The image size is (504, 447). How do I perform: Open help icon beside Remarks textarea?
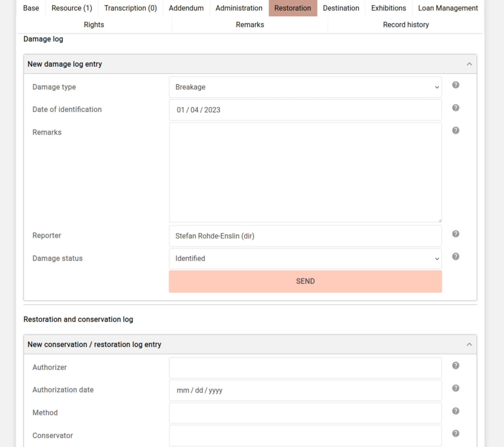[x=456, y=130]
